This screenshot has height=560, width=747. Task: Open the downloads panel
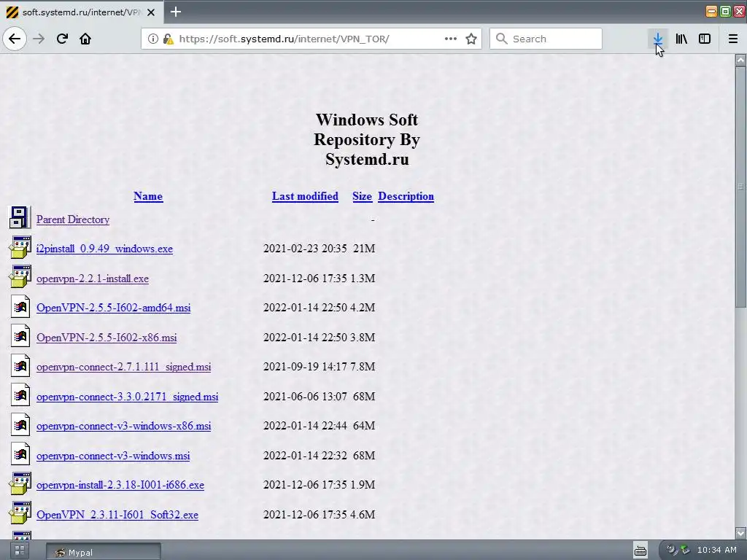click(x=658, y=39)
